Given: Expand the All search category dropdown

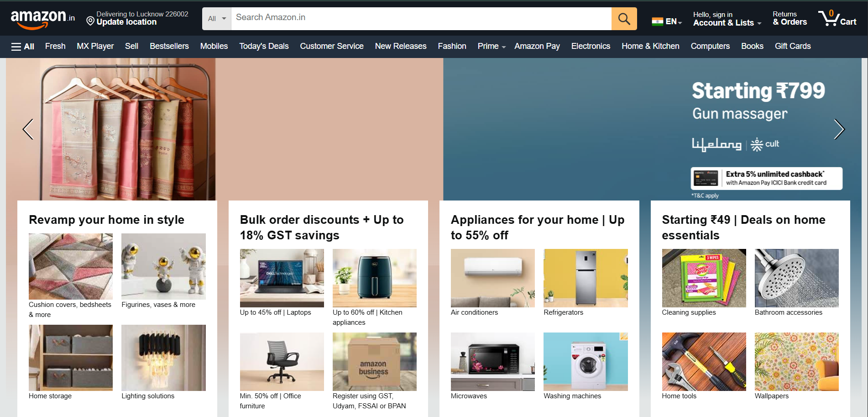Looking at the screenshot, I should tap(217, 19).
